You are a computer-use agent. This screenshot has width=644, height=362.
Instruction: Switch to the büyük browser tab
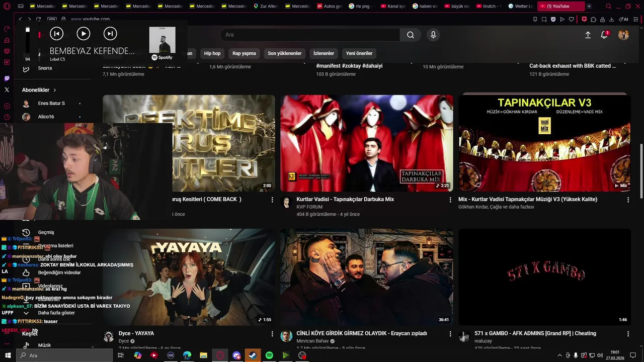tap(458, 6)
